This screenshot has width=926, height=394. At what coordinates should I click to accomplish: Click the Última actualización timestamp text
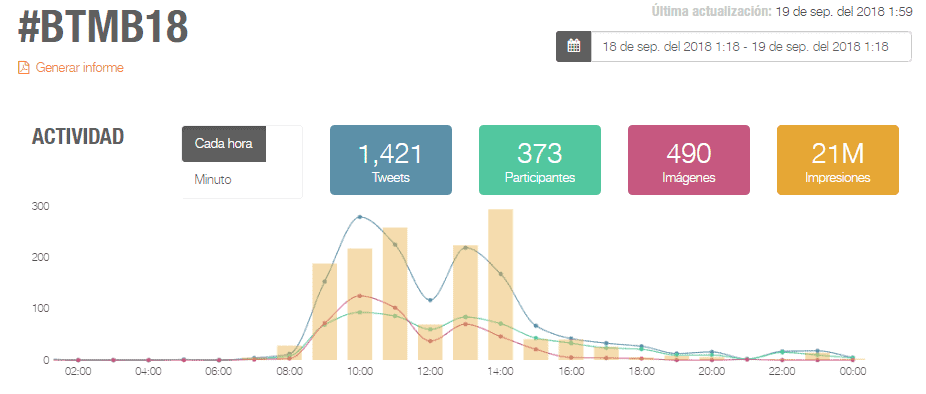click(x=782, y=11)
